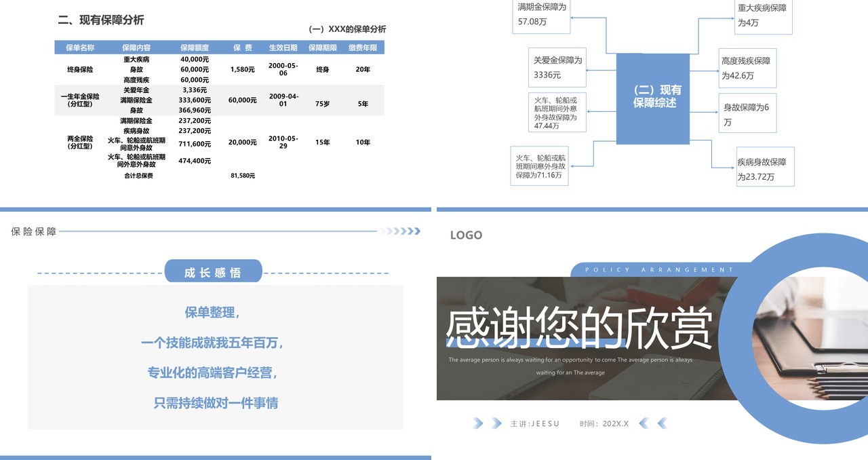Select the 满期金保障为57.08万 box
Screen dimensions: 868x460
(x=541, y=15)
